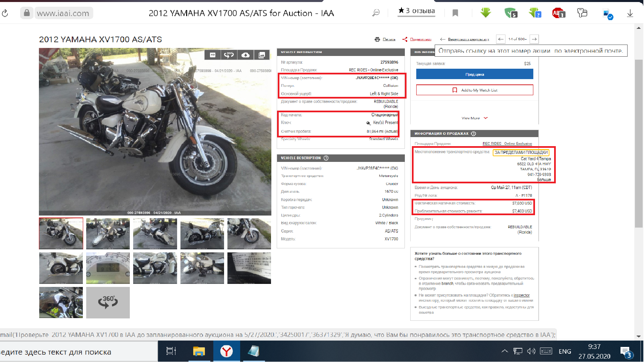The height and width of the screenshot is (362, 644).
Task: Click the volume speaker tray icon
Action: pyautogui.click(x=531, y=351)
